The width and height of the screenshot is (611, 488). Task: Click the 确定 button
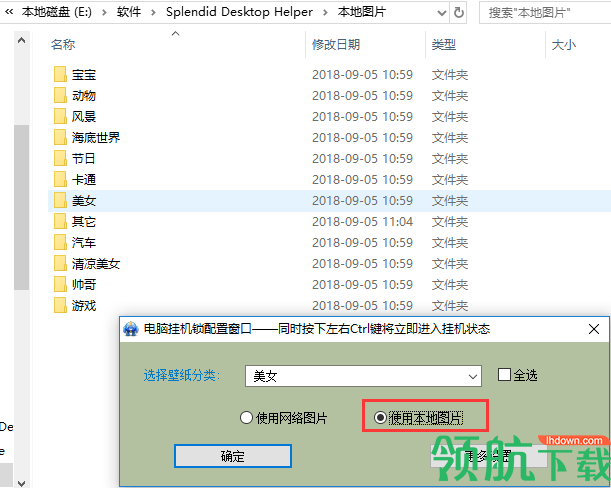pyautogui.click(x=233, y=456)
